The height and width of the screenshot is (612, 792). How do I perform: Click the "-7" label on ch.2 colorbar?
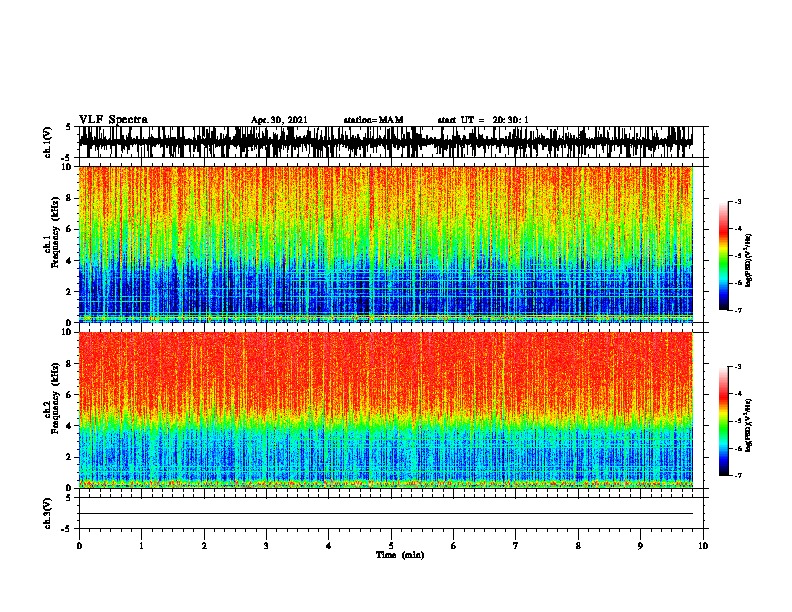coord(737,475)
